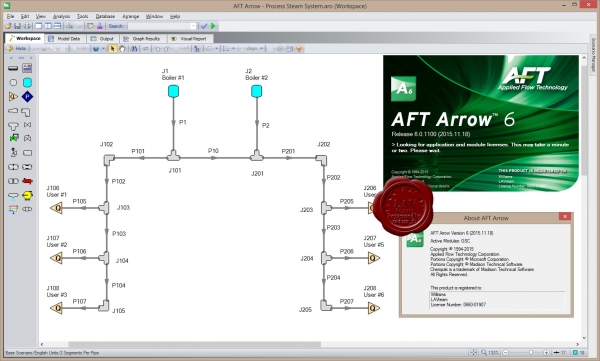Click the zoom-to-fit icon in status bar
The width and height of the screenshot is (600, 361).
474,352
